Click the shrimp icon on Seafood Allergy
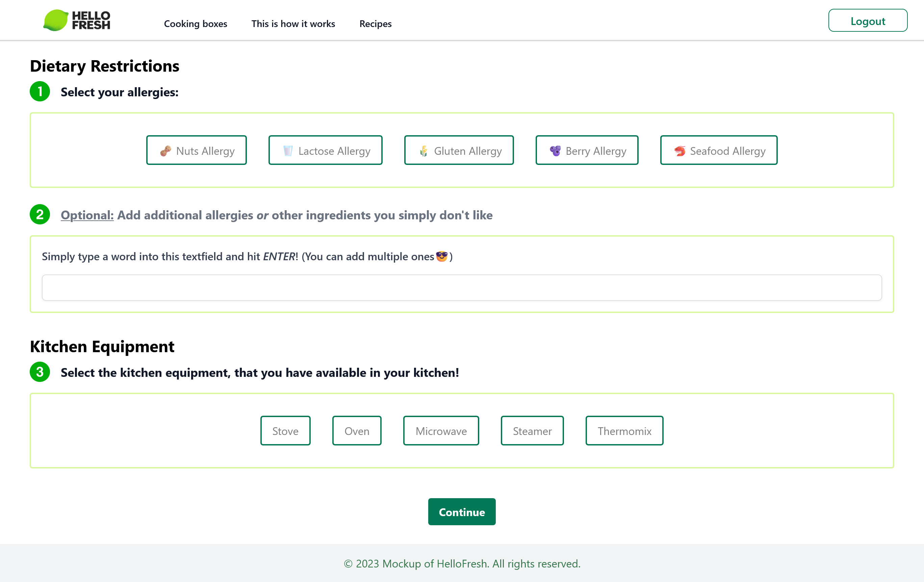Screen dimensions: 924x582 click(679, 151)
